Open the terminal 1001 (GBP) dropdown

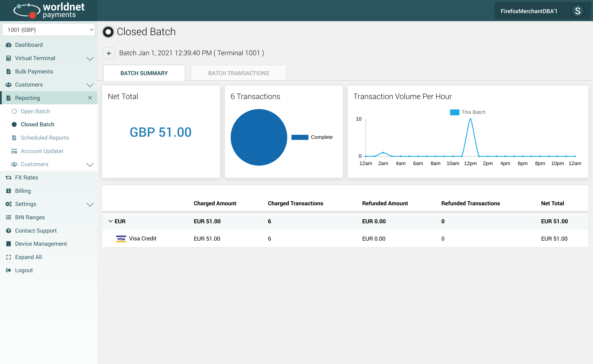point(49,30)
